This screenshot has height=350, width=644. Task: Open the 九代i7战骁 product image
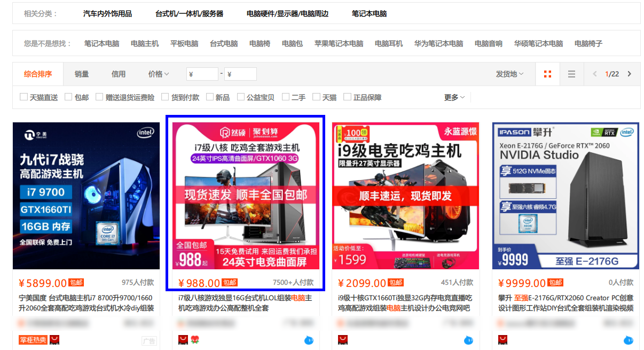(86, 196)
